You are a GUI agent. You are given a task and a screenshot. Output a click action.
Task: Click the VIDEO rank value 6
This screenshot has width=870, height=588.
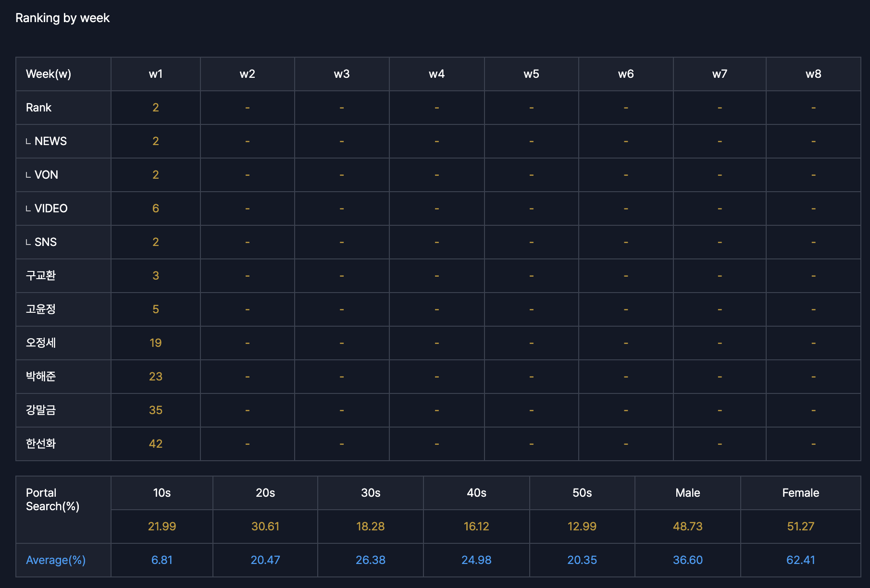click(155, 208)
